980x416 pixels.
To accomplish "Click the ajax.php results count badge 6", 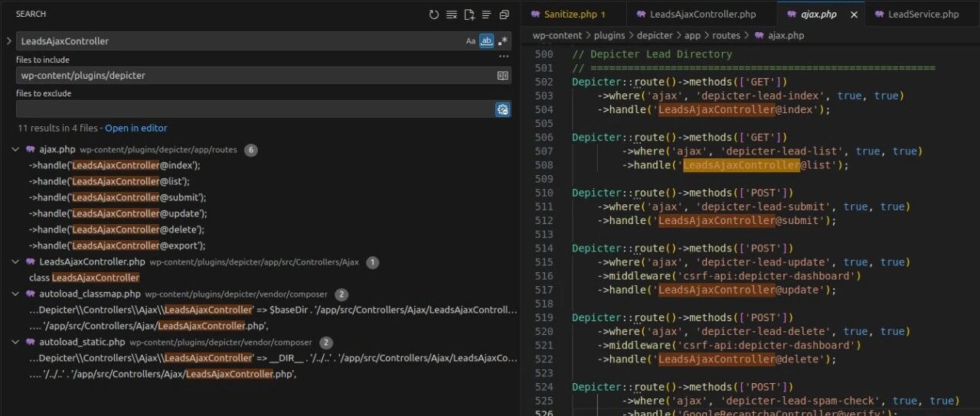I will tap(251, 150).
